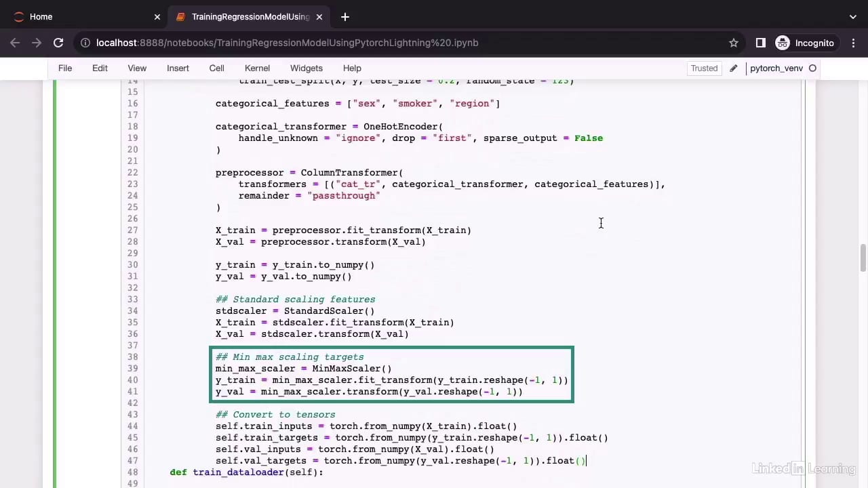Open the side panel icon
The image size is (868, 488).
point(760,43)
